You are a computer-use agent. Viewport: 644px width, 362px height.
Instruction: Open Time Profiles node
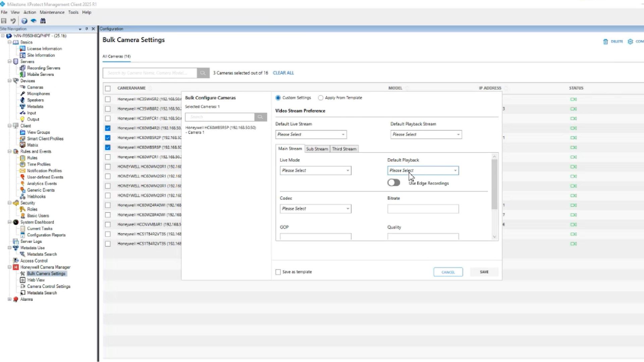tap(39, 164)
